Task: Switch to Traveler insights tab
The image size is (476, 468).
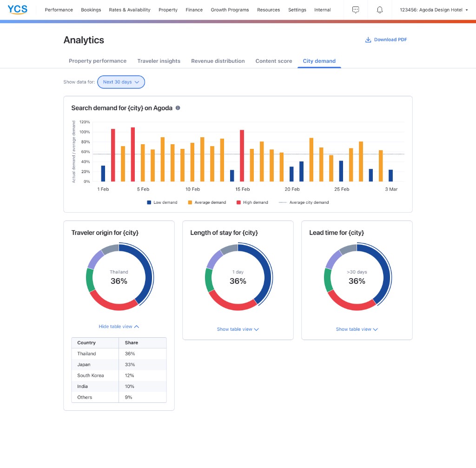Action: [159, 61]
